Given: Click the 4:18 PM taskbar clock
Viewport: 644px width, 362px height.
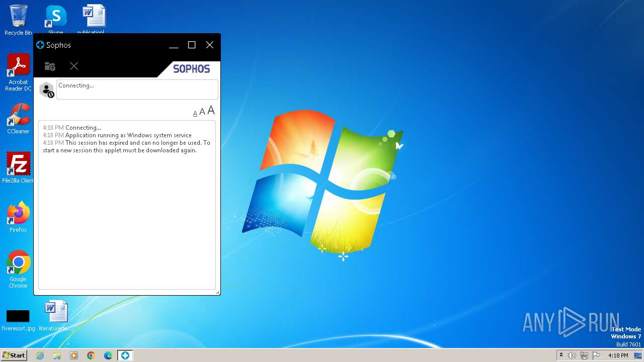Looking at the screenshot, I should point(618,355).
